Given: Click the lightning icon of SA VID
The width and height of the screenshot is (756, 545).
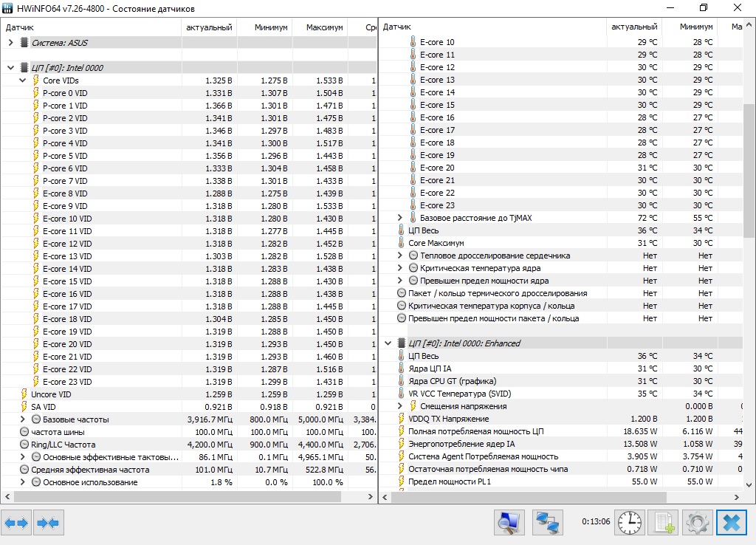Looking at the screenshot, I should pyautogui.click(x=24, y=407).
